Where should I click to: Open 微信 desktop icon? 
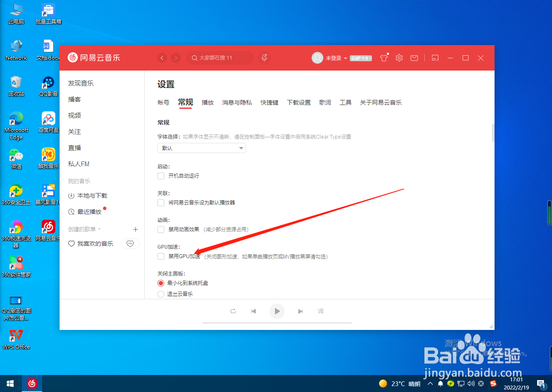point(16,159)
